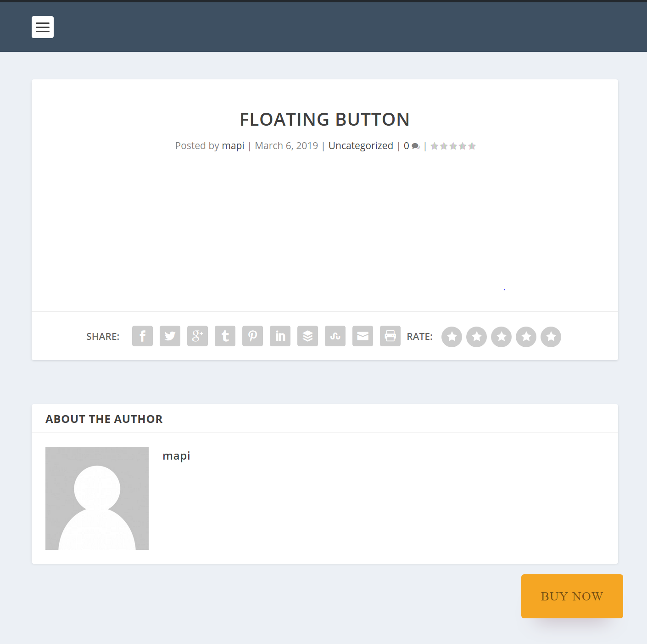
Task: Share the post on Twitter
Action: 170,336
